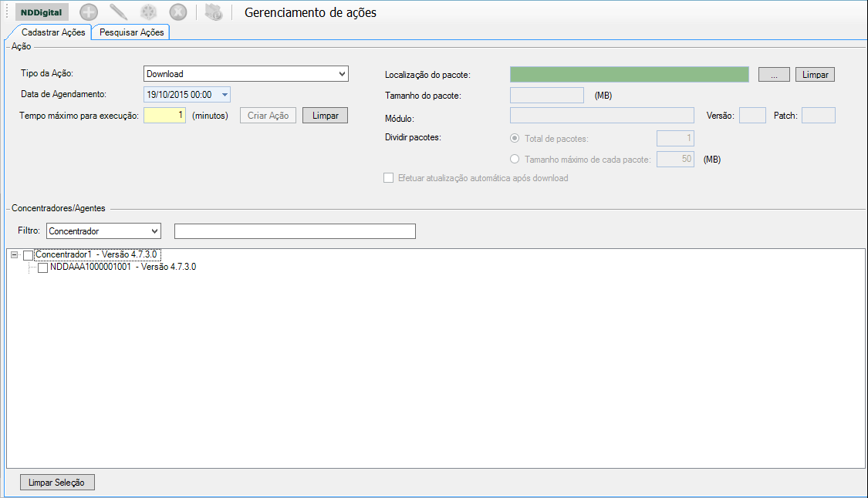This screenshot has width=868, height=498.
Task: Click the Limpar Seleção button
Action: point(57,483)
